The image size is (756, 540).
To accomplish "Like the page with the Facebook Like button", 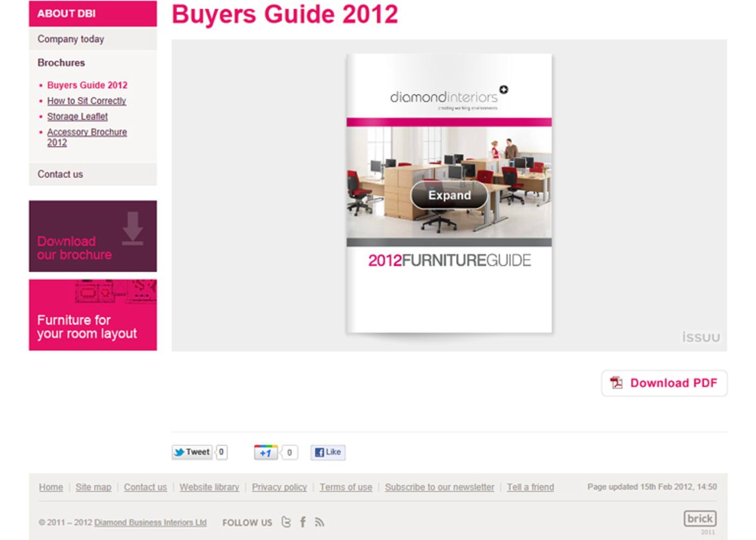I will [x=327, y=452].
